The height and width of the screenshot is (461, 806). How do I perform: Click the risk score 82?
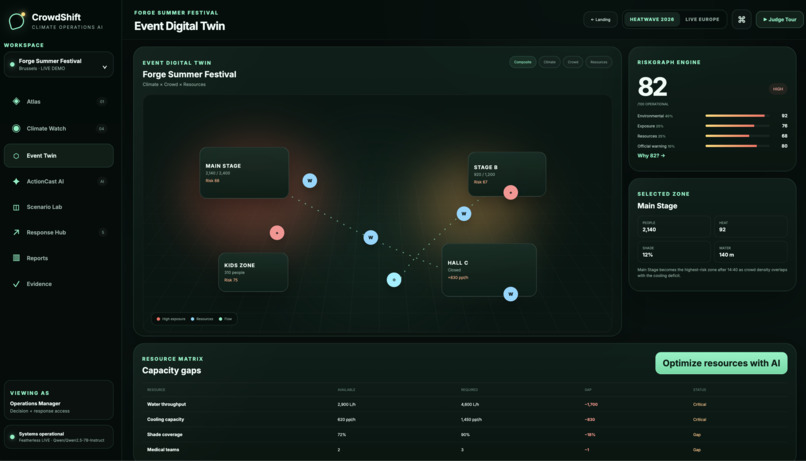(x=652, y=87)
